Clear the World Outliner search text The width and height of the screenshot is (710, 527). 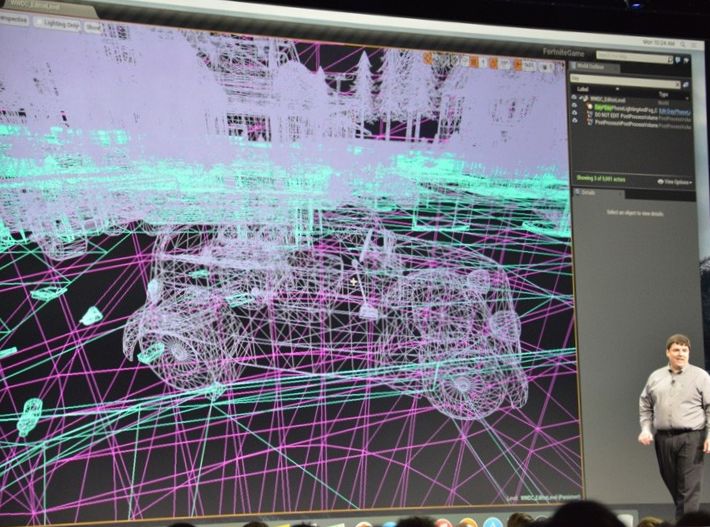[677, 84]
